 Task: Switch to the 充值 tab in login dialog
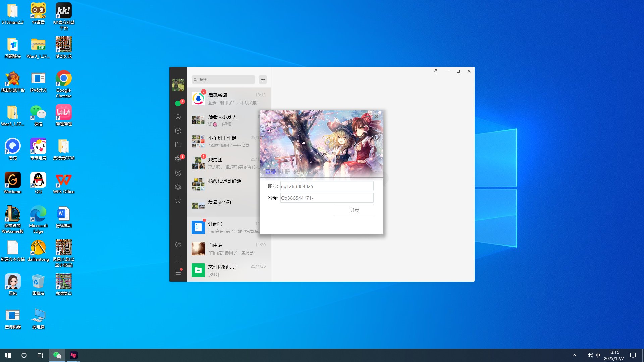click(x=299, y=172)
